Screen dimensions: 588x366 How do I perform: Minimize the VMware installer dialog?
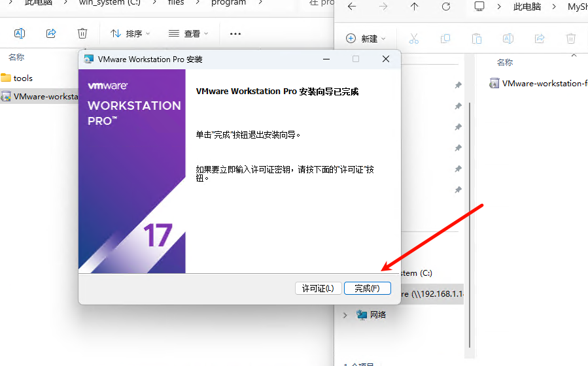click(326, 59)
